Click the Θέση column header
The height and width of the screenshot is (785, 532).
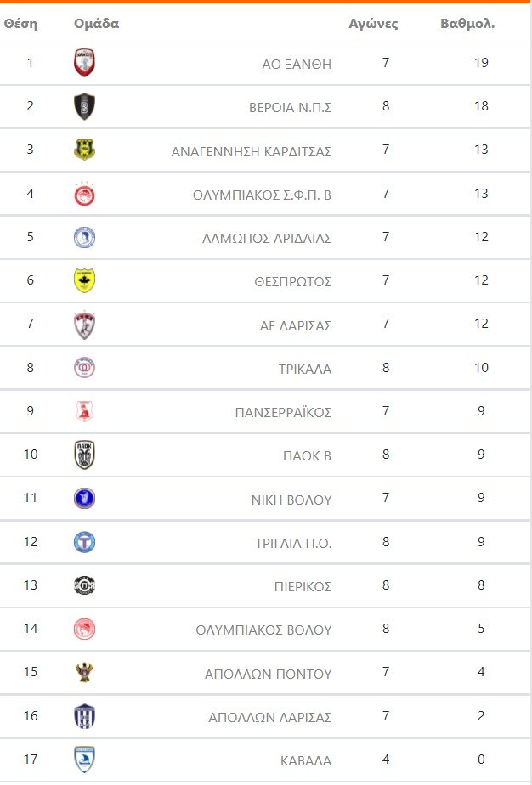[x=21, y=24]
